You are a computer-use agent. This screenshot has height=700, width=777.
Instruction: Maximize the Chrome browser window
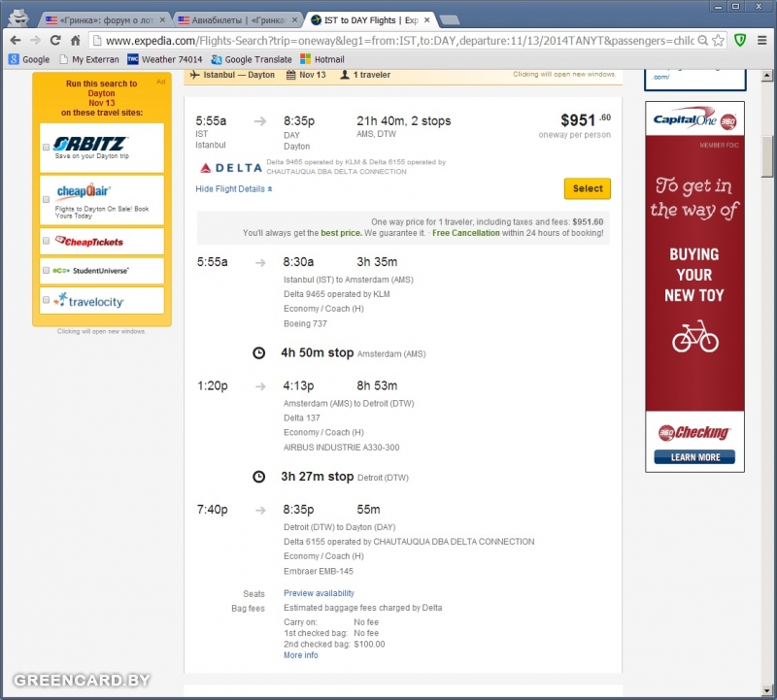coord(736,7)
